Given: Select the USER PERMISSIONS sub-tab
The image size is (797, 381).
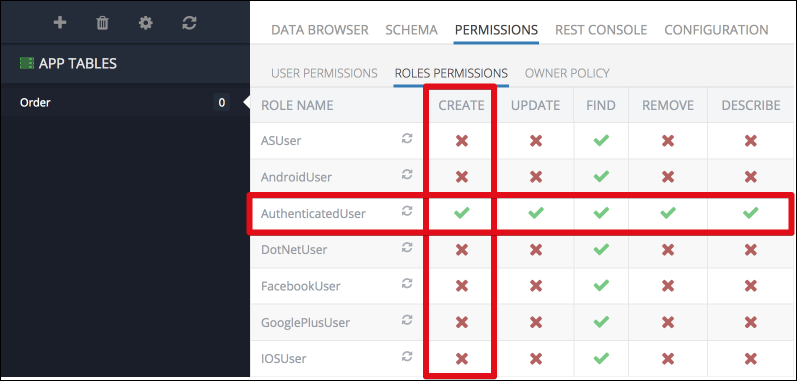Looking at the screenshot, I should (x=324, y=73).
